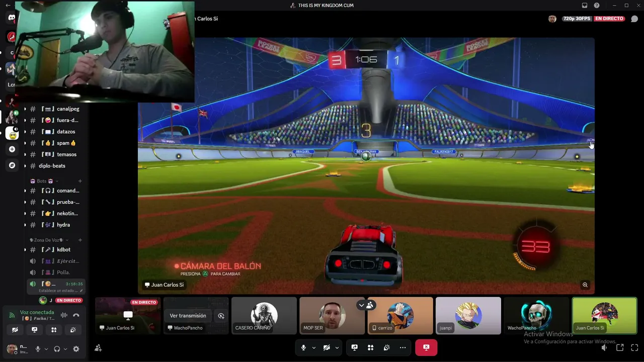Mute the stream volume speaker icon

pos(604,347)
